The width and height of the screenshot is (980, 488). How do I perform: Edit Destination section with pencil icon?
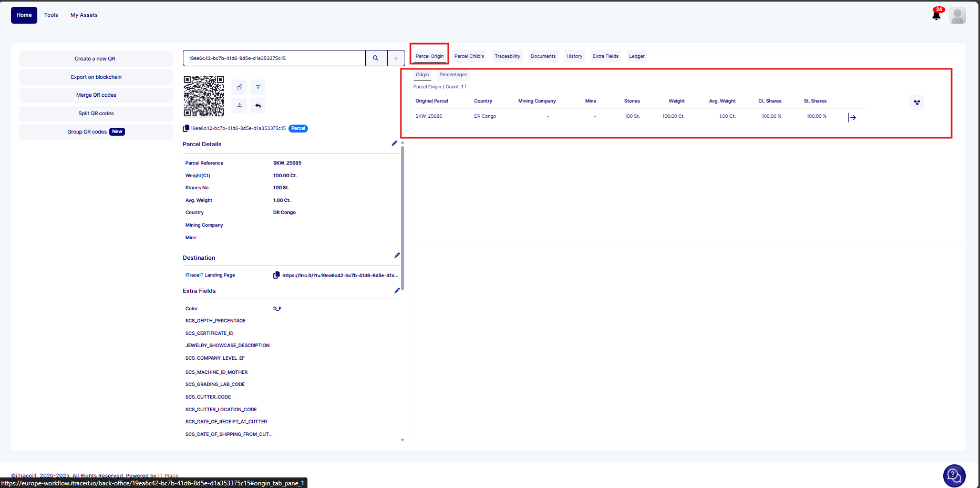pyautogui.click(x=397, y=256)
